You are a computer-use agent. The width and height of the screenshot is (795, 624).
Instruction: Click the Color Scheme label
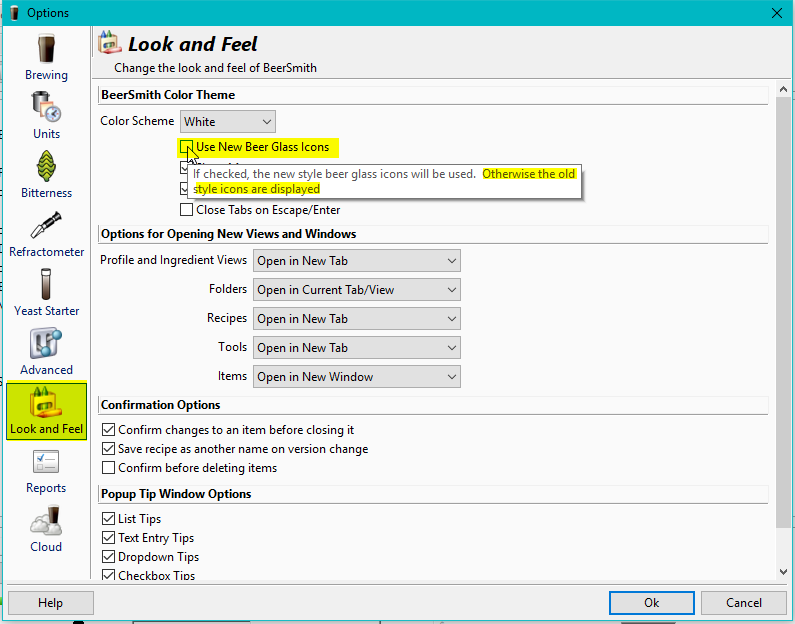tap(137, 121)
